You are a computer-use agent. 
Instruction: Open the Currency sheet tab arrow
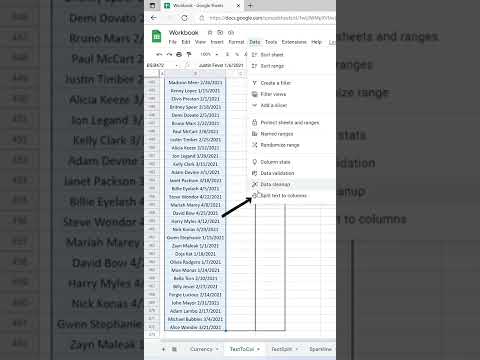217,349
